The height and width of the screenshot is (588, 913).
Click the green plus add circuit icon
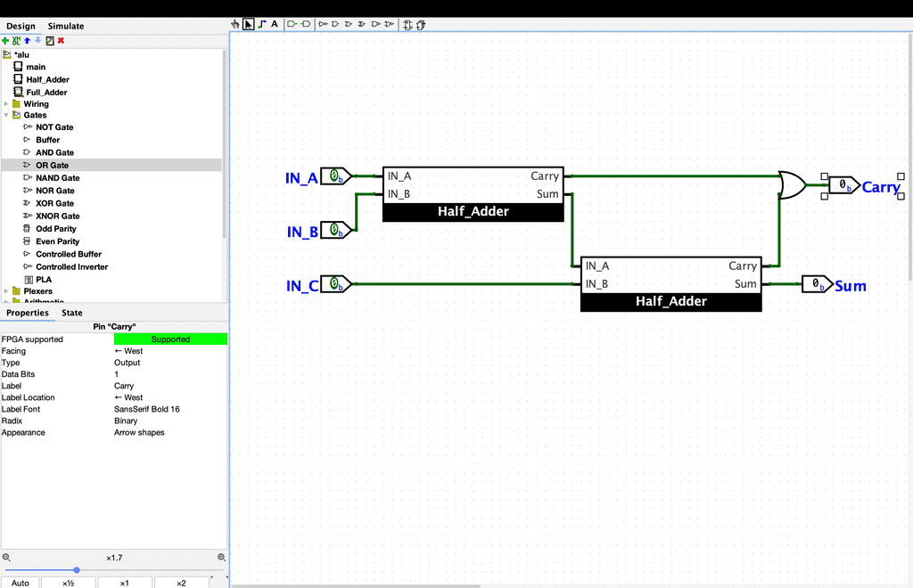5,41
